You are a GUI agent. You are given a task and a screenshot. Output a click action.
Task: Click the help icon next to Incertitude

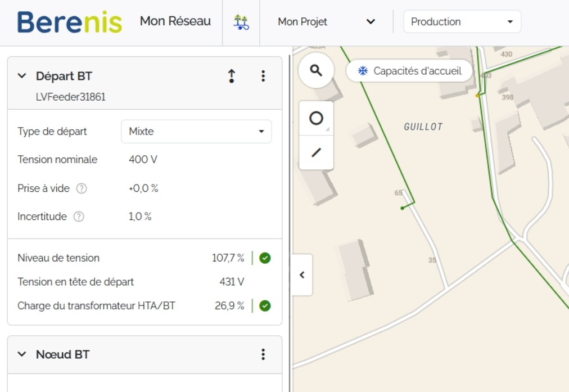[79, 217]
